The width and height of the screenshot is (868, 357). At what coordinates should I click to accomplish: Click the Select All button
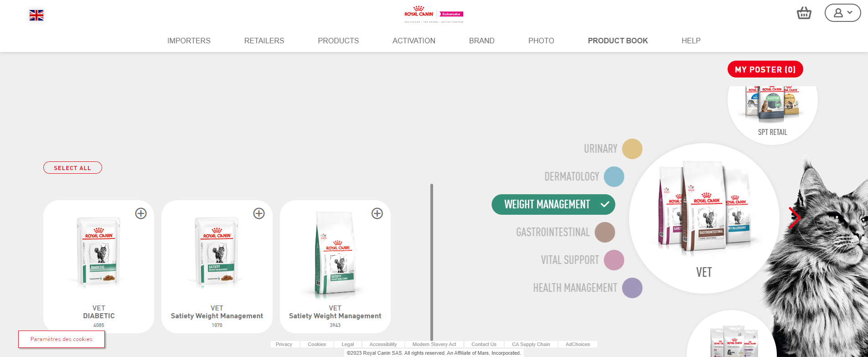point(72,168)
